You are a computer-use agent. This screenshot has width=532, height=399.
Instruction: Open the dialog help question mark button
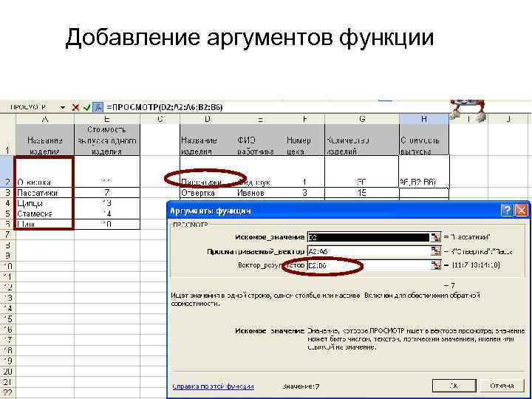pos(507,211)
